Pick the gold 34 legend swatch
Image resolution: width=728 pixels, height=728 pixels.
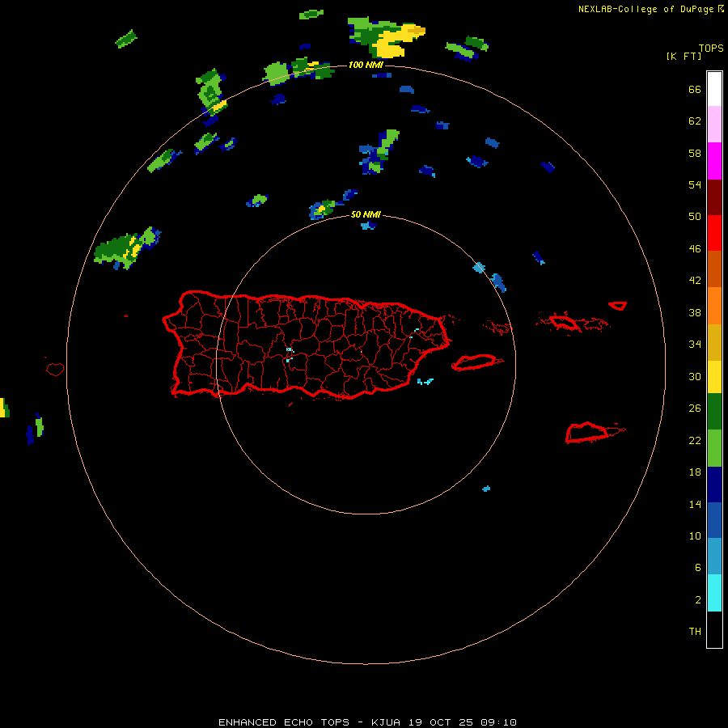pos(714,343)
